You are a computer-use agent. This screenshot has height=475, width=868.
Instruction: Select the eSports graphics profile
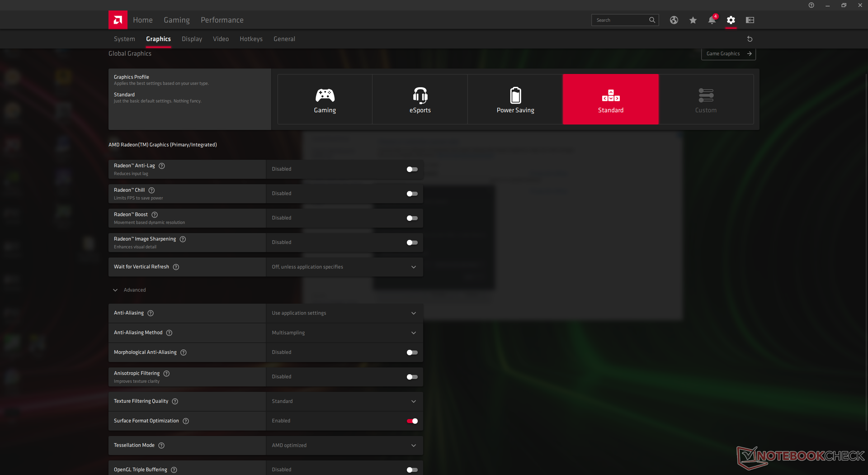point(420,100)
